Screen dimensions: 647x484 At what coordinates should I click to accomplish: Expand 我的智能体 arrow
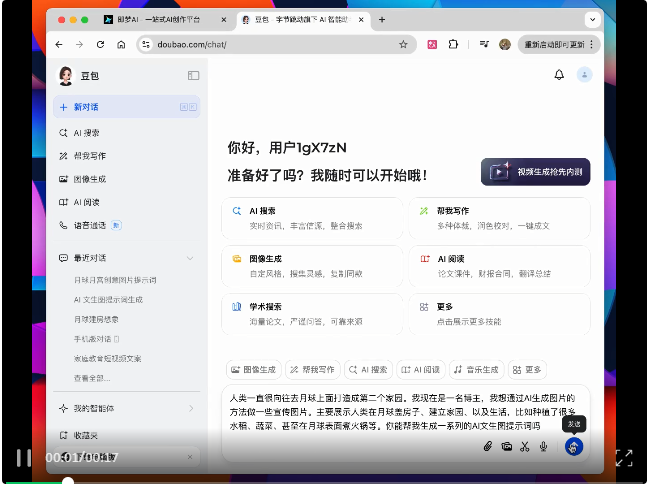pyautogui.click(x=191, y=408)
